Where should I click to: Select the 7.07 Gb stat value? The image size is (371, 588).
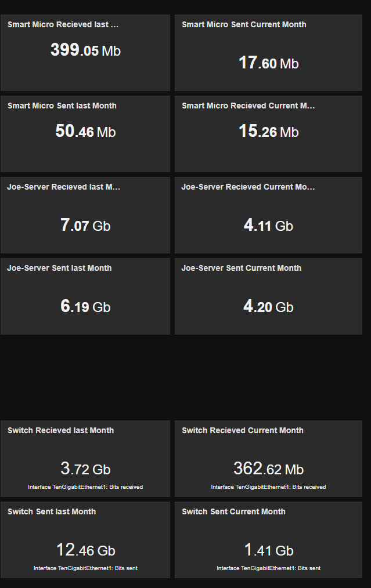(85, 226)
